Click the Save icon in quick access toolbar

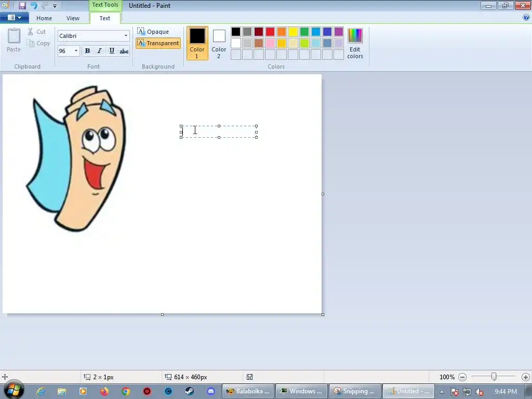pos(22,5)
